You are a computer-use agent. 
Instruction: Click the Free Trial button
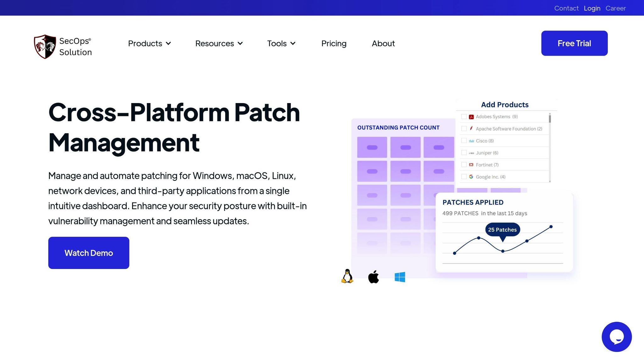tap(574, 43)
